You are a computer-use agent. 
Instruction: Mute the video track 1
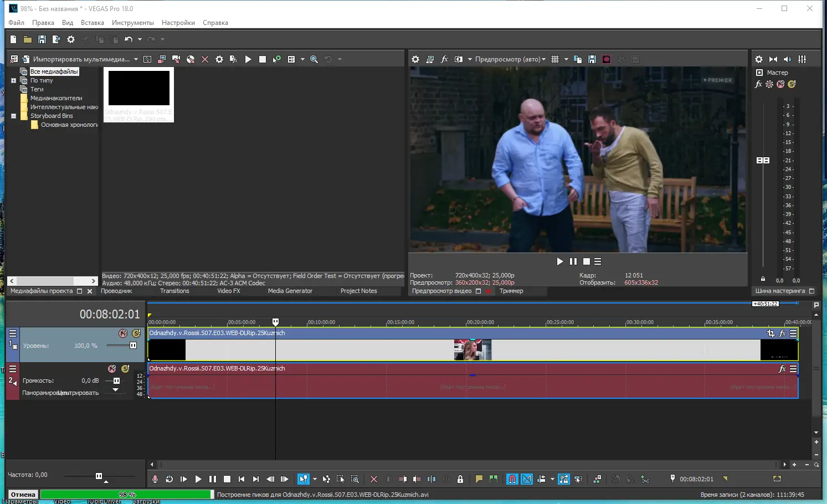(x=123, y=333)
